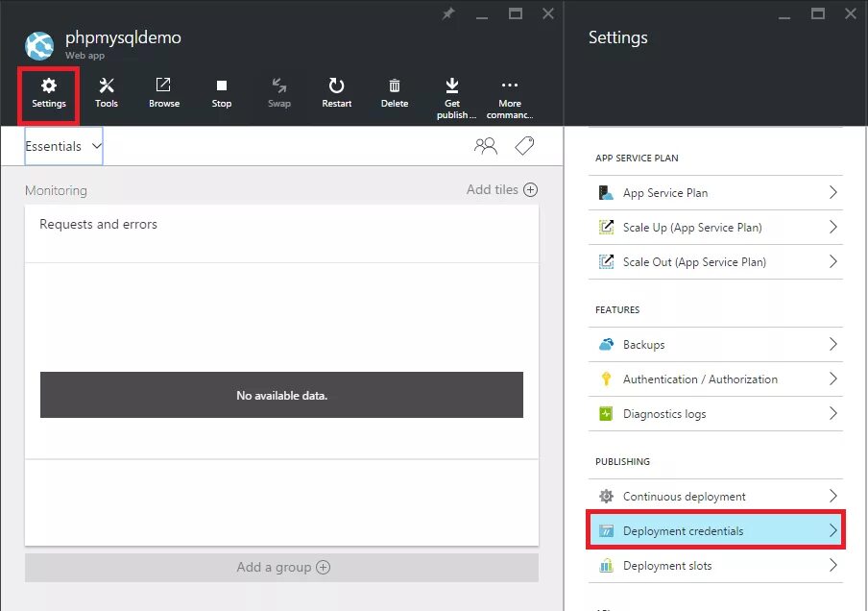Click the App Service Plan icon
Screen dimensions: 868x611
pos(606,193)
